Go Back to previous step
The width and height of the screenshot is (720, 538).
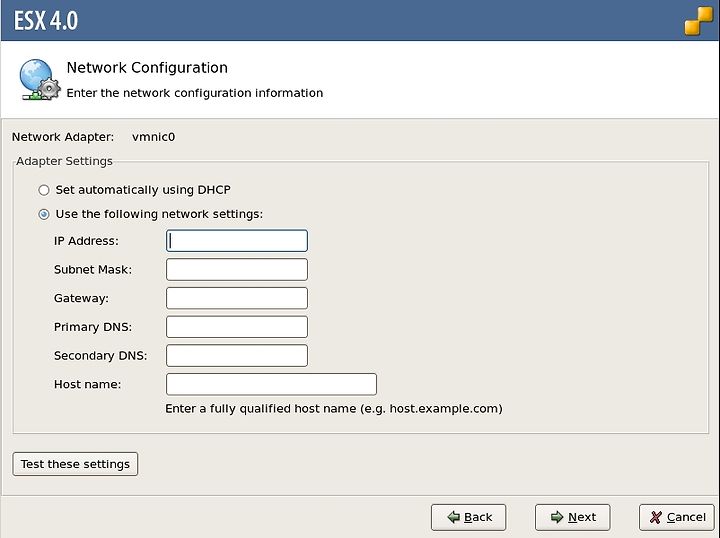click(468, 517)
